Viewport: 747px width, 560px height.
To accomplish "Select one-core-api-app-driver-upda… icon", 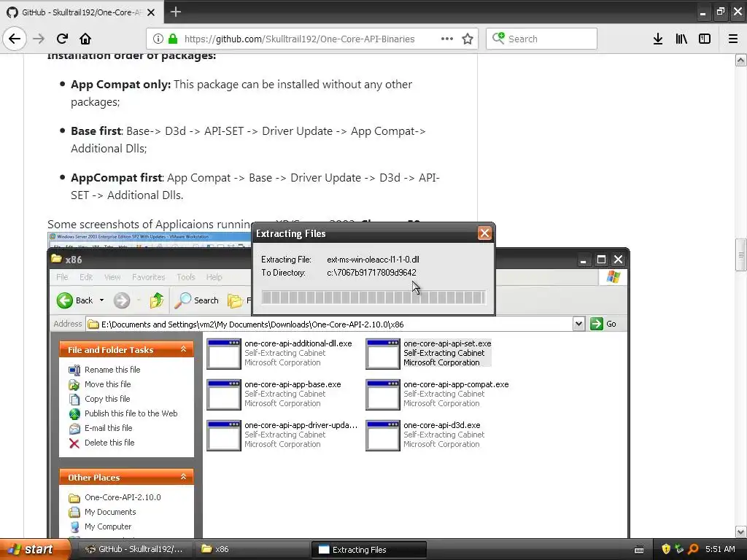I will pyautogui.click(x=224, y=435).
